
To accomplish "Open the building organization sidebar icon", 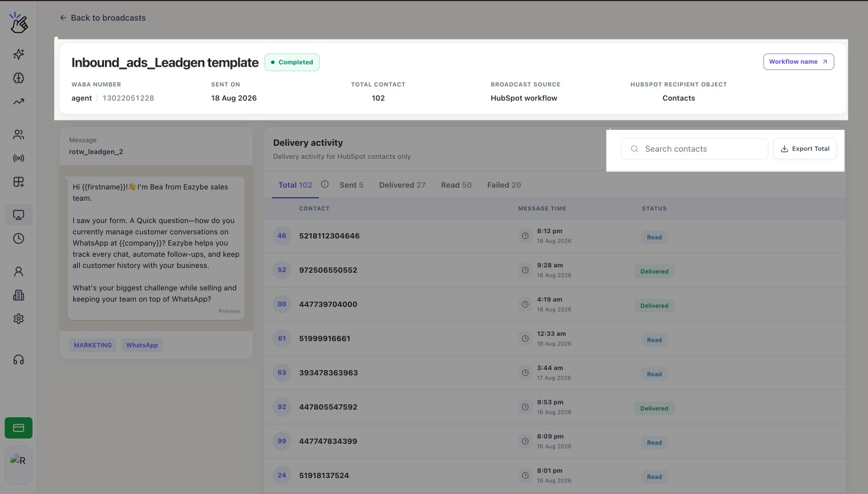I will tap(19, 295).
